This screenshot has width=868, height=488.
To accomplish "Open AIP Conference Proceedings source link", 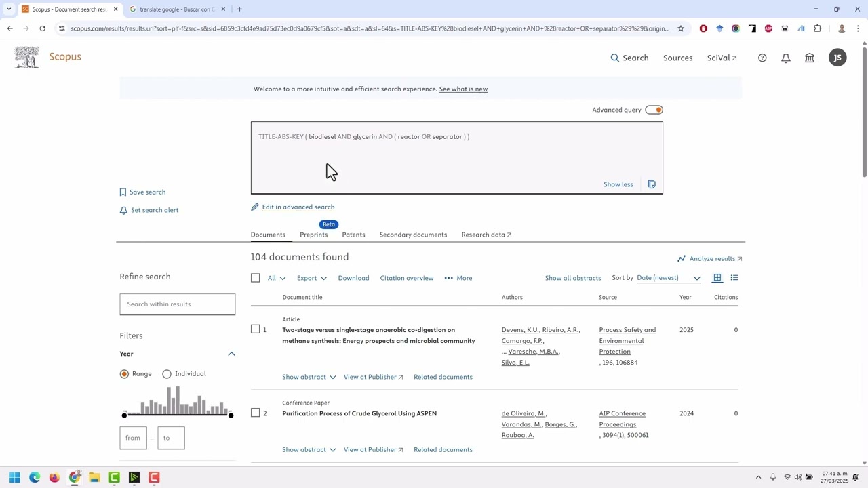I will pos(622,419).
